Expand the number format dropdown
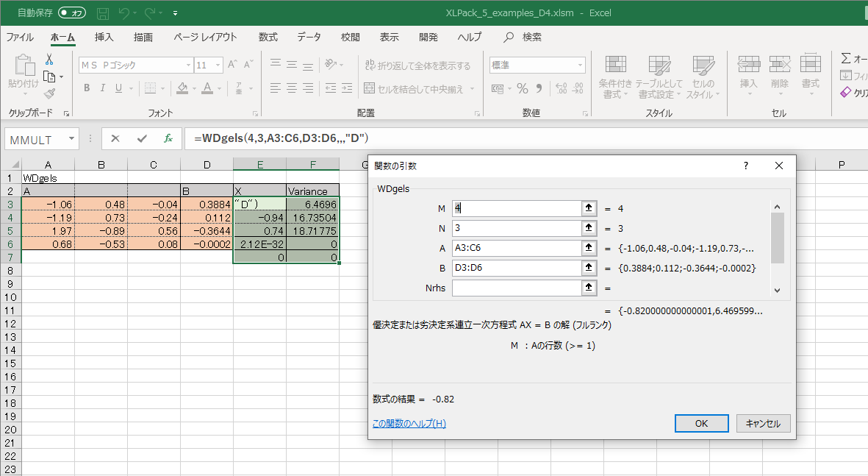Image resolution: width=868 pixels, height=476 pixels. [579, 65]
